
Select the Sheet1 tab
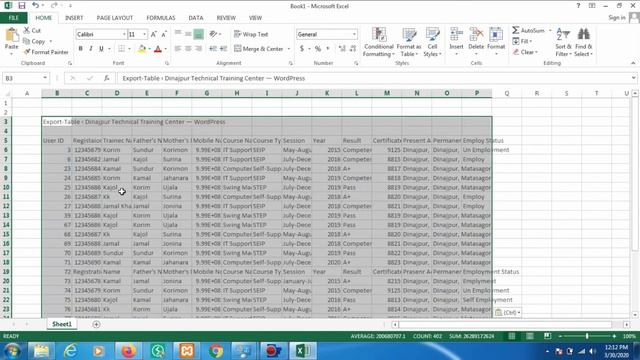[x=62, y=324]
